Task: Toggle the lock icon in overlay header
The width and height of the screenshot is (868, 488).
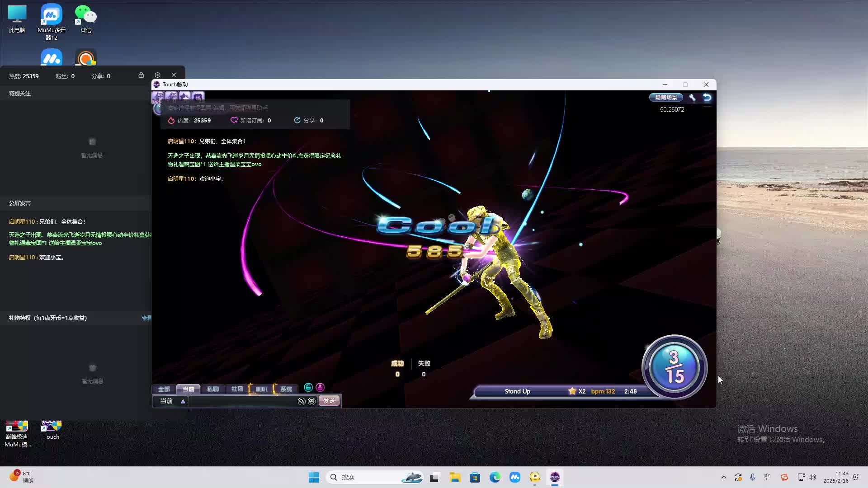Action: 141,75
